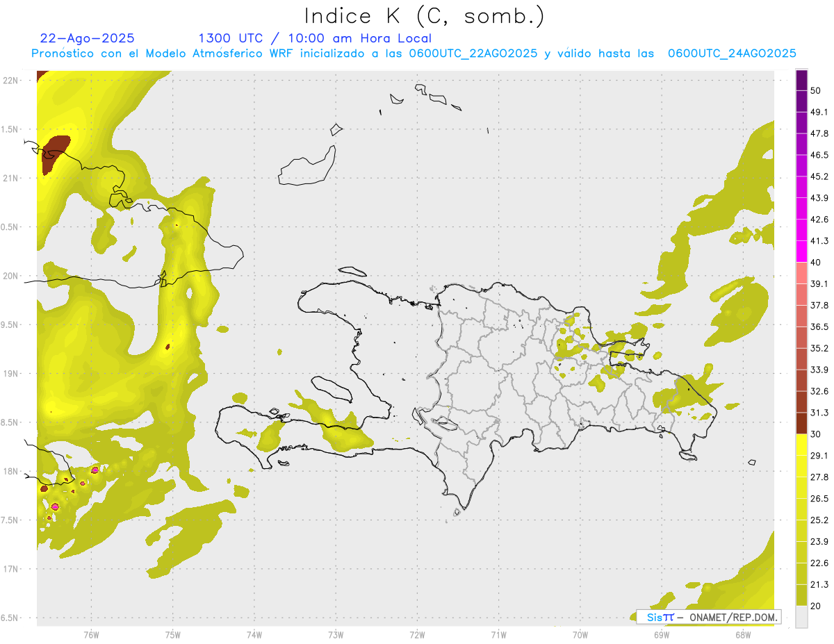Click the colorbar value '49.1'

pyautogui.click(x=819, y=112)
